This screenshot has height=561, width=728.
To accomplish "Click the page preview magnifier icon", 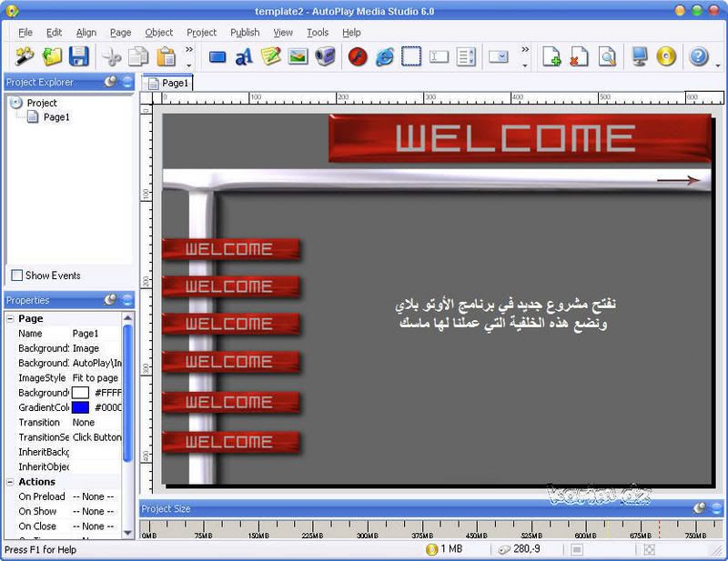I will [606, 57].
